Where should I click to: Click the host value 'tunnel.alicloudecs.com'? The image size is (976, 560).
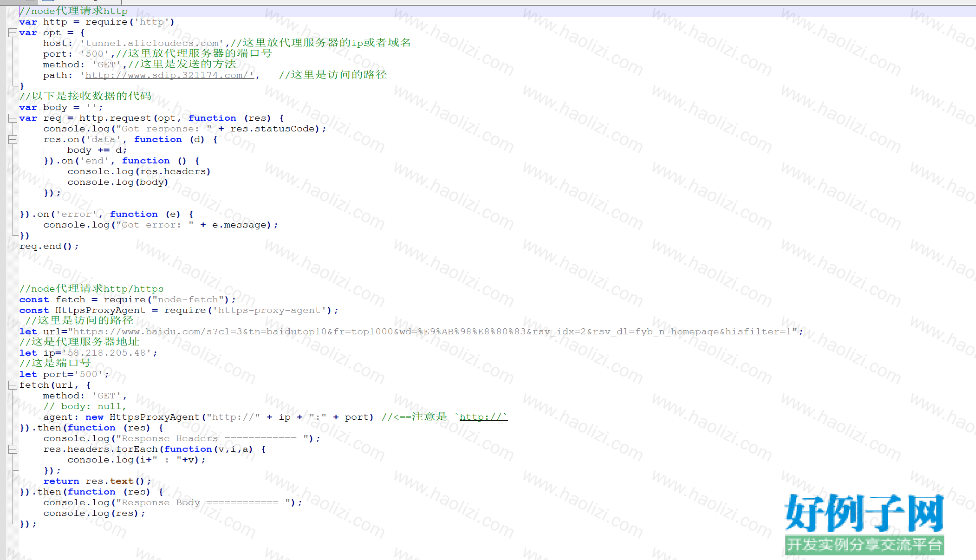coord(152,43)
